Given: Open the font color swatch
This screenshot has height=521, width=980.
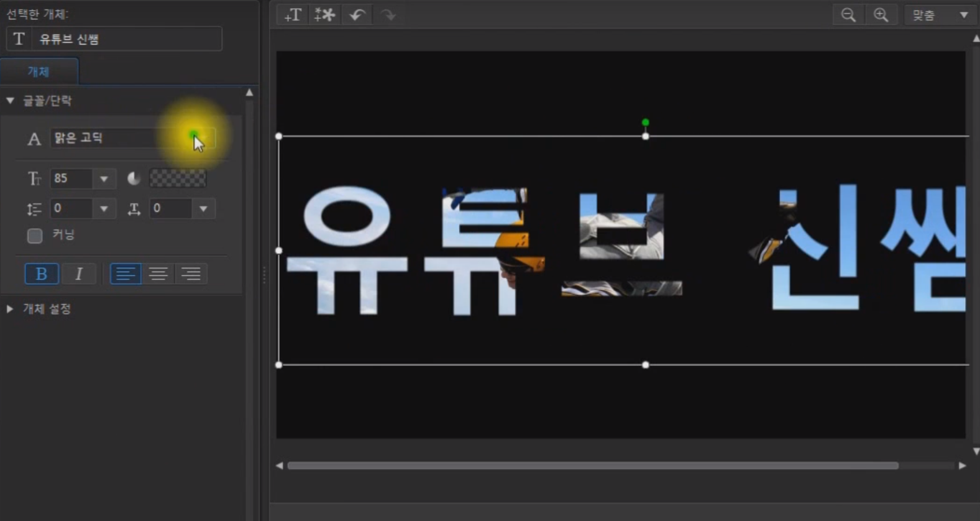Looking at the screenshot, I should pos(178,179).
